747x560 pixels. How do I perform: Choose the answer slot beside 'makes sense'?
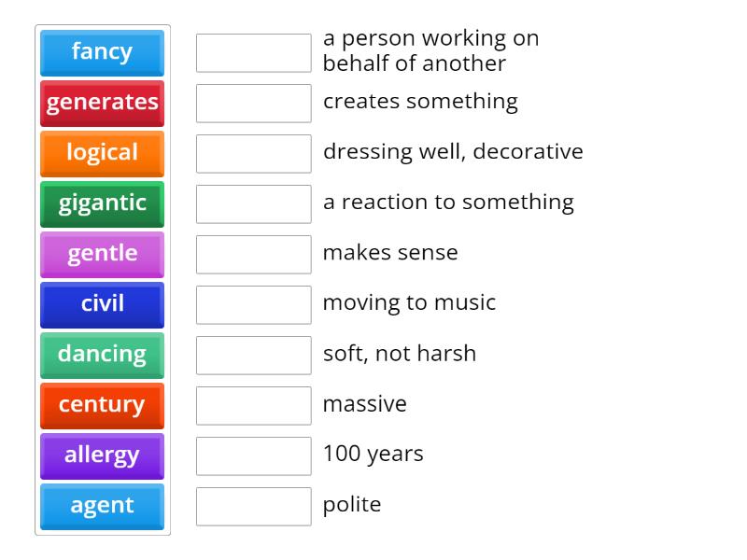pos(253,255)
